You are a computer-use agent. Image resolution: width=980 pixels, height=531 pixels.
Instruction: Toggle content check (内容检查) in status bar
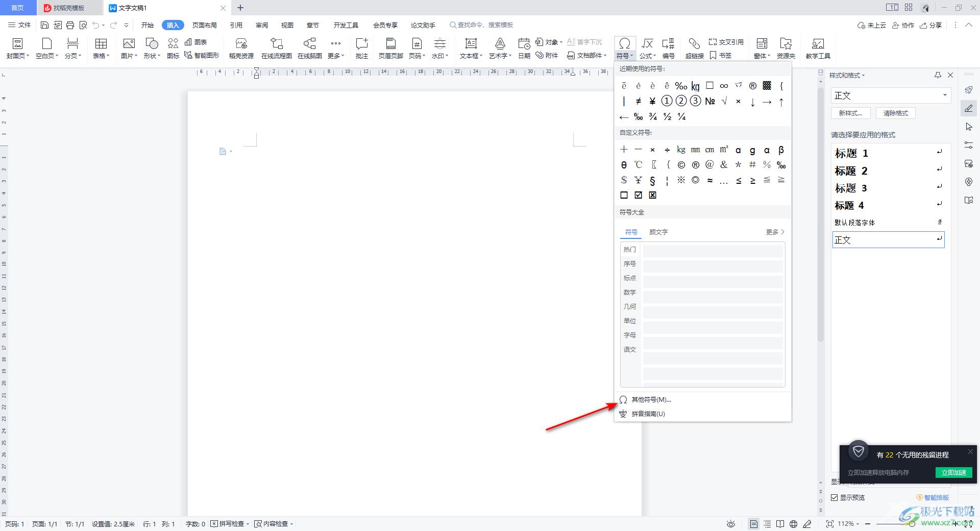(274, 524)
